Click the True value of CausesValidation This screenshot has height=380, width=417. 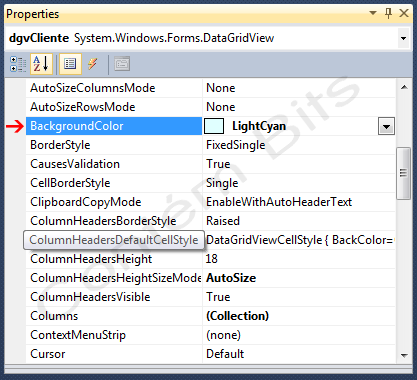[218, 164]
